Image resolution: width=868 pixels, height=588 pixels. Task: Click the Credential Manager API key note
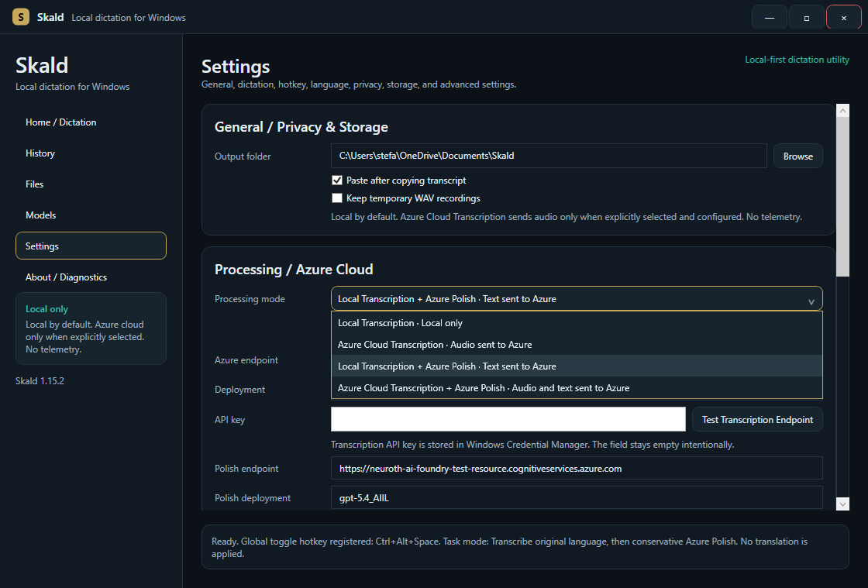(532, 445)
